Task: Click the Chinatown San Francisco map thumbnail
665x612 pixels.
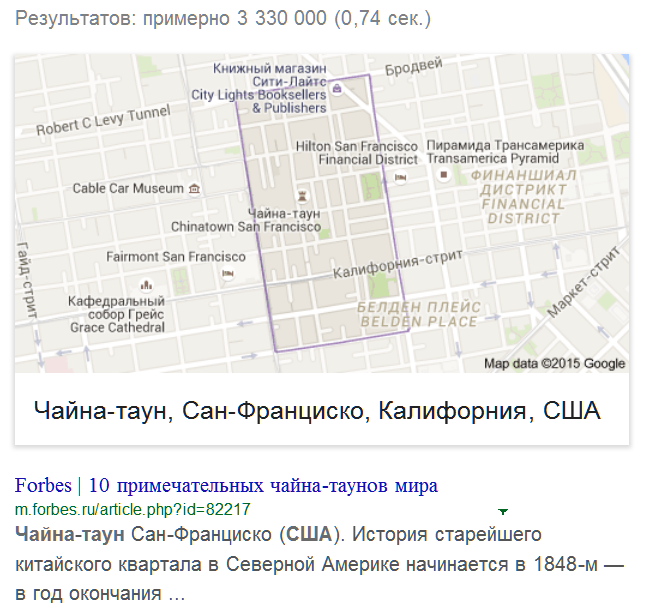Action: pos(322,213)
